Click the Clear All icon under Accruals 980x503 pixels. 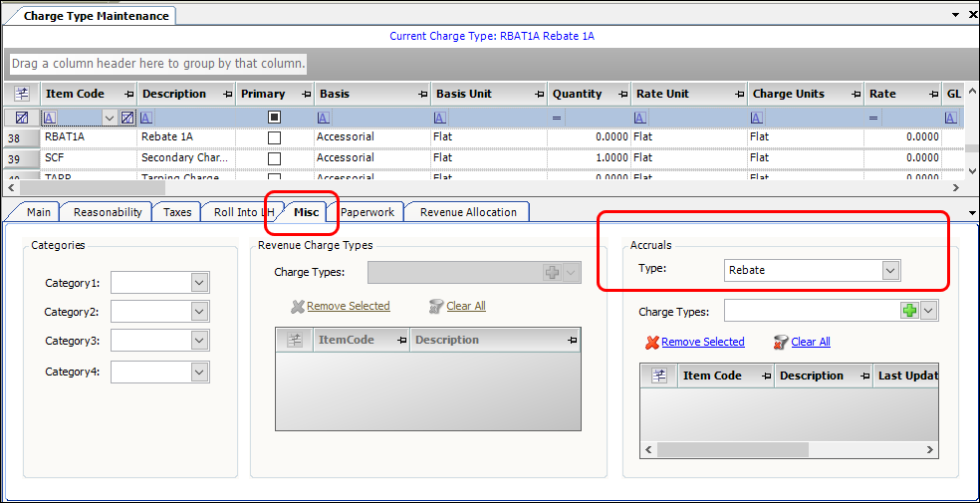(781, 343)
